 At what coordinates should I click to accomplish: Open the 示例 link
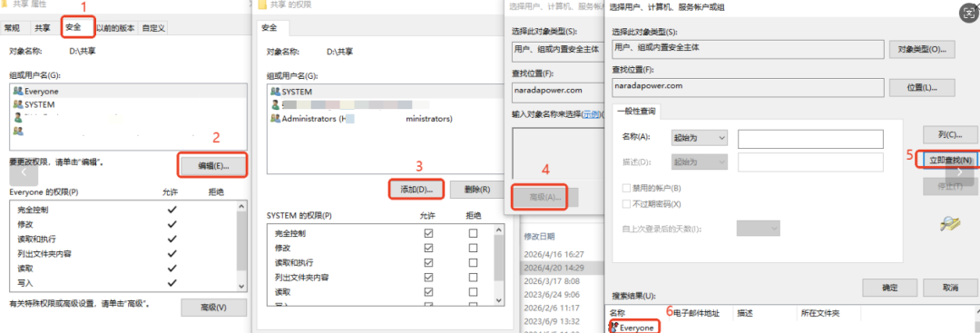tap(591, 115)
